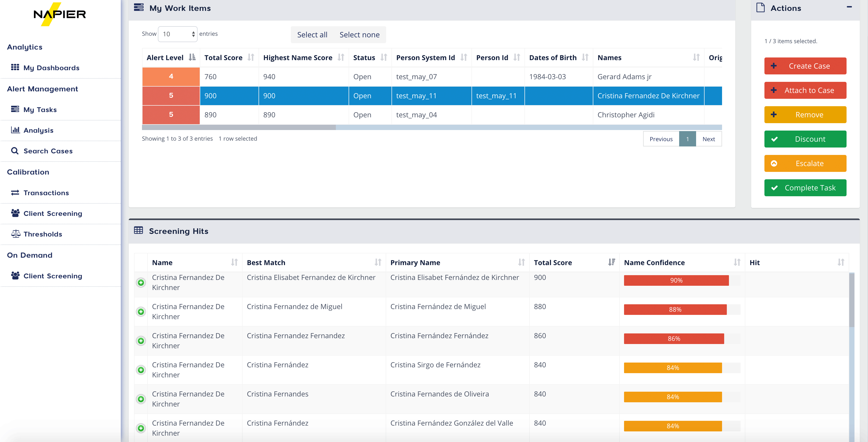
Task: Click the Search Cases magnifier icon
Action: click(15, 151)
